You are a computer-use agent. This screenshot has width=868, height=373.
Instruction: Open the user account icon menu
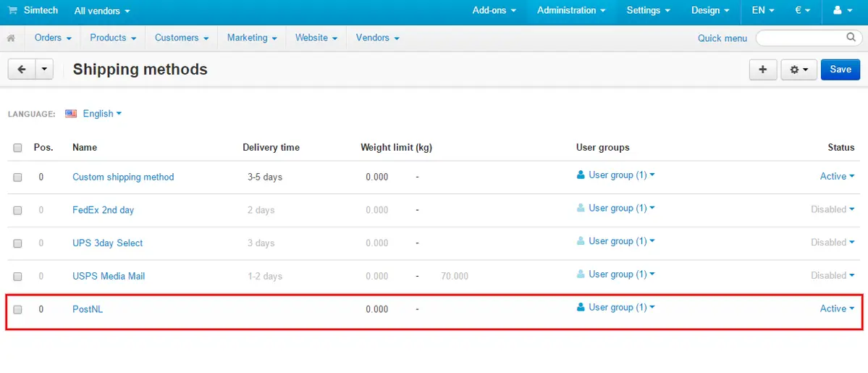click(842, 11)
